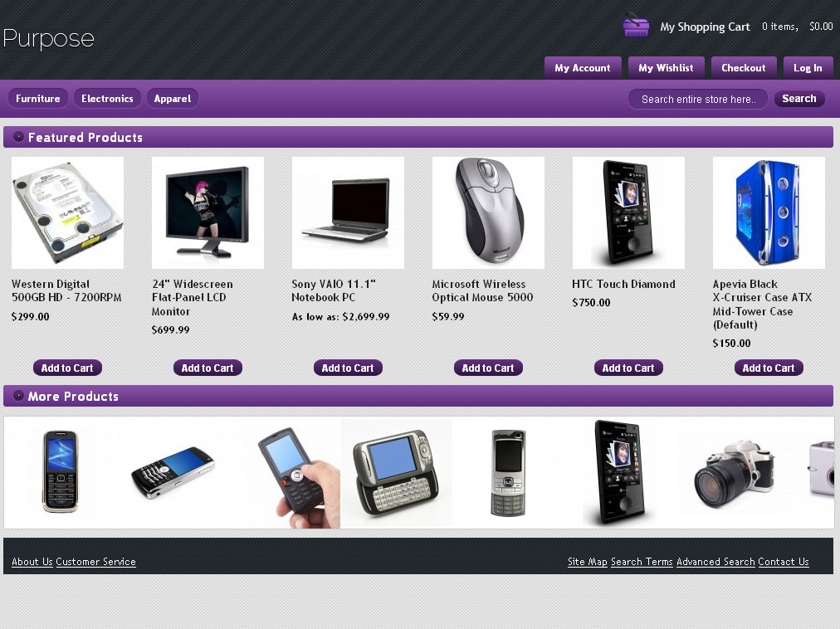Open the Electronics category menu

(107, 99)
